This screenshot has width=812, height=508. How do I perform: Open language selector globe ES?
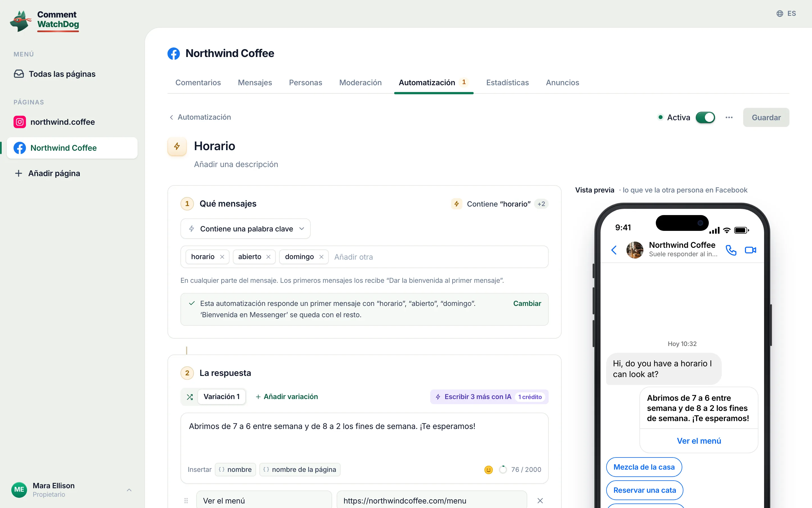(x=786, y=14)
